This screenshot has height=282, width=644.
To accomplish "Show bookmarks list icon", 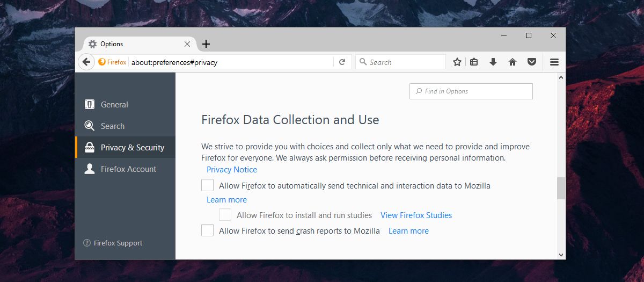I will click(x=474, y=62).
